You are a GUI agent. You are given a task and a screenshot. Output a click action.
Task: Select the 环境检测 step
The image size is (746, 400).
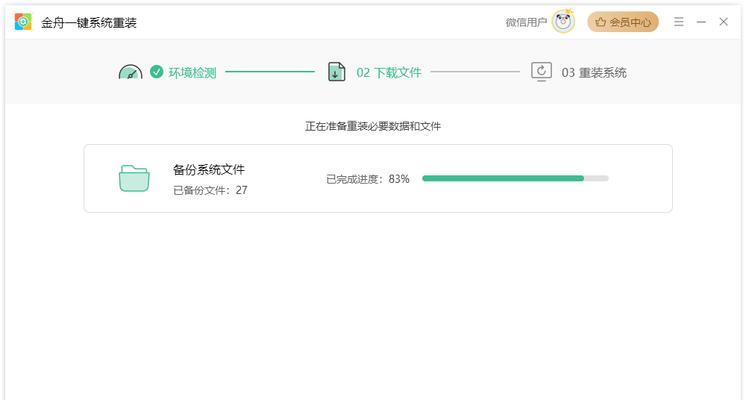coord(192,73)
